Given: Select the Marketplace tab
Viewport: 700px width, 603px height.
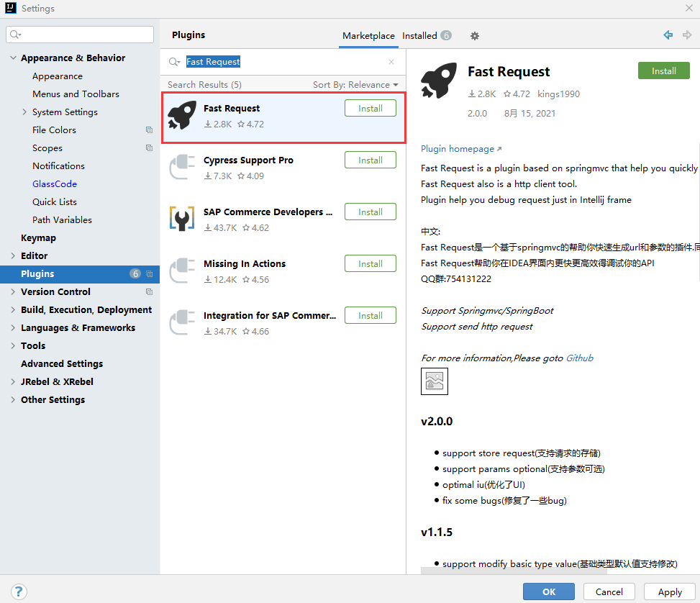Looking at the screenshot, I should (x=368, y=35).
